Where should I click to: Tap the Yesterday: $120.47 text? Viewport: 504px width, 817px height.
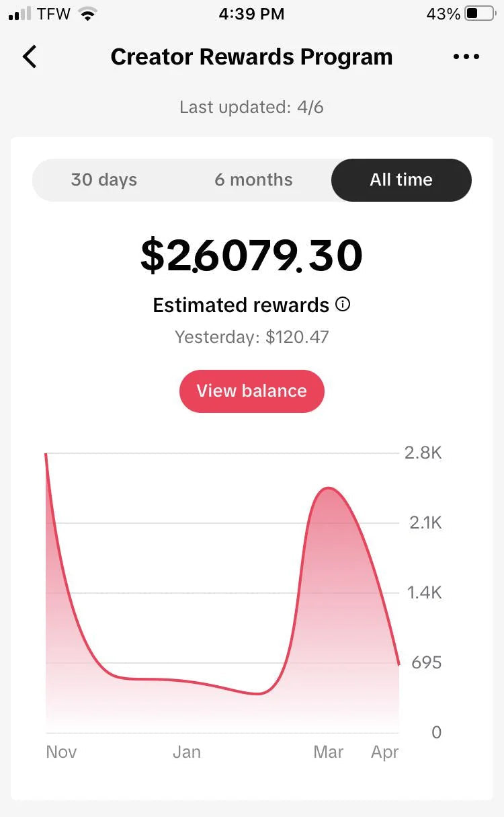pyautogui.click(x=251, y=337)
